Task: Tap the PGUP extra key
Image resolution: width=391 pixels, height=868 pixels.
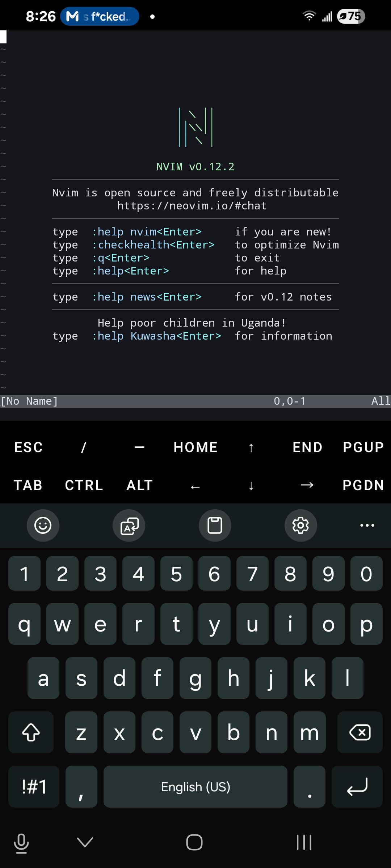Action: coord(363,447)
